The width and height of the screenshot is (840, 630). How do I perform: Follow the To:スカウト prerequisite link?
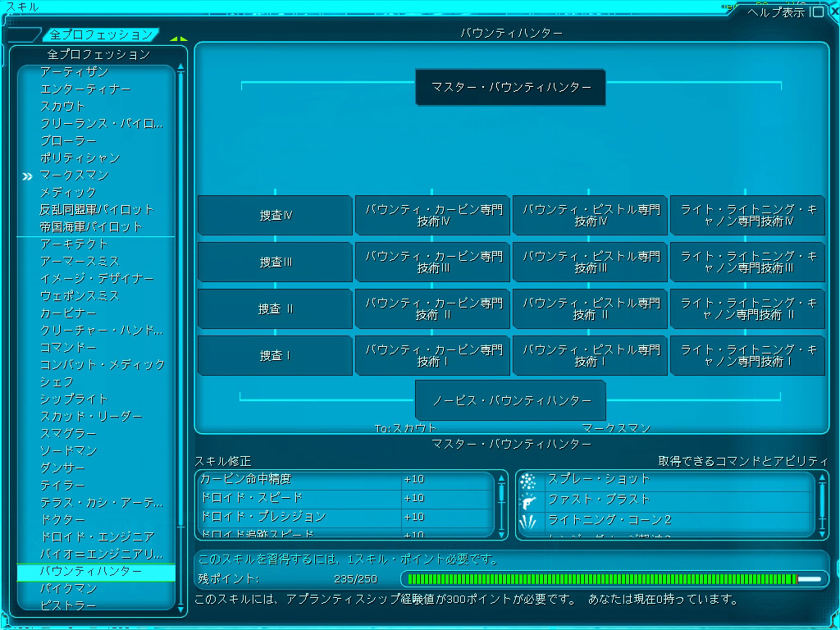[x=405, y=428]
